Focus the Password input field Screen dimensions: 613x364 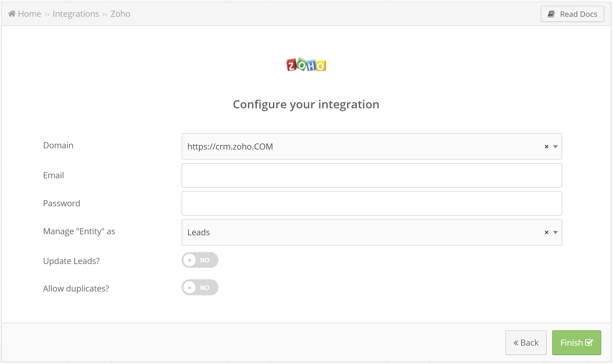(x=372, y=203)
